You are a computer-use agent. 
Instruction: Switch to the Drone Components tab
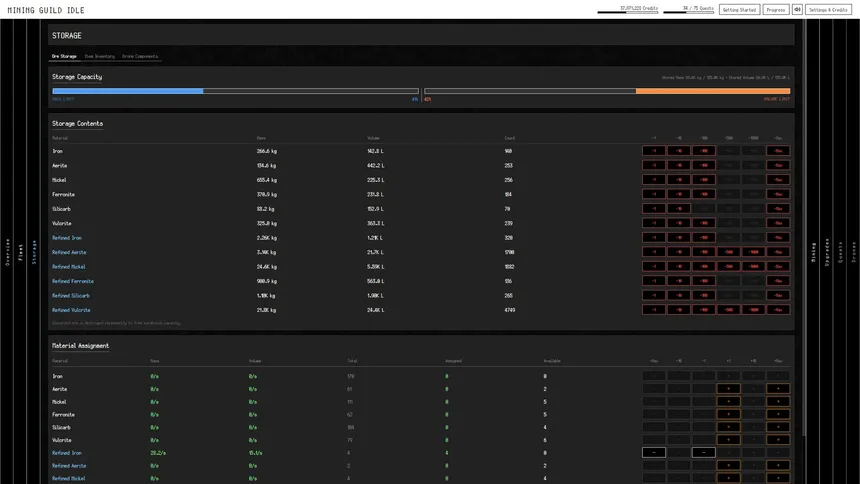click(x=140, y=56)
